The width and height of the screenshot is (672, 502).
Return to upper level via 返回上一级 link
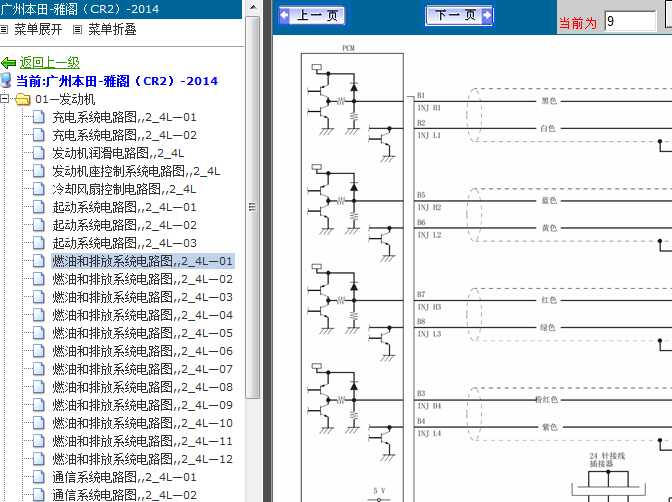click(x=50, y=63)
